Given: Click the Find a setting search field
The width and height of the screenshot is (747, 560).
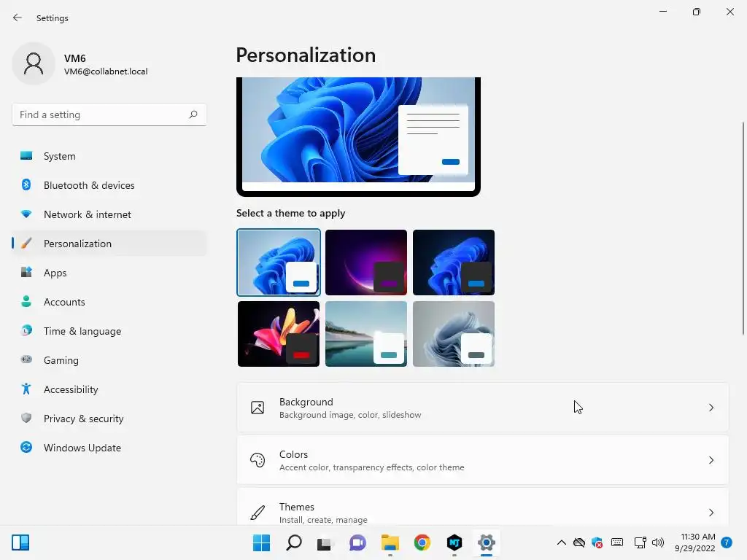Looking at the screenshot, I should 109,114.
